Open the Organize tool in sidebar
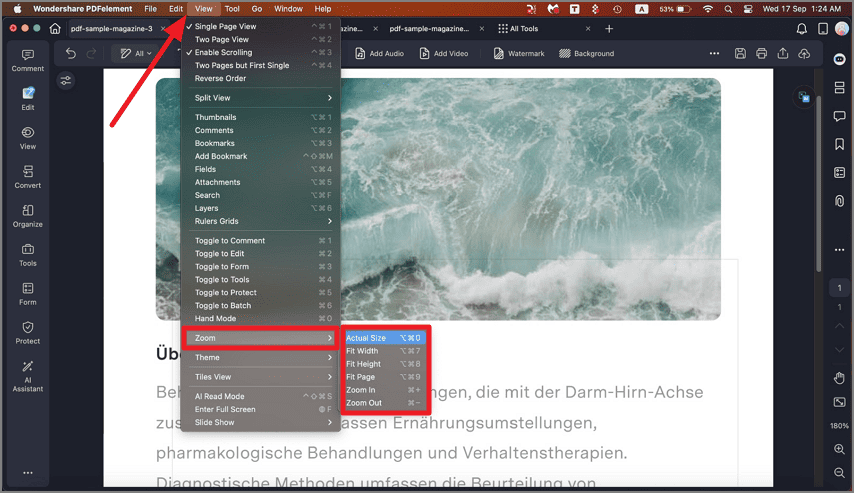Image resolution: width=854 pixels, height=493 pixels. click(x=28, y=216)
